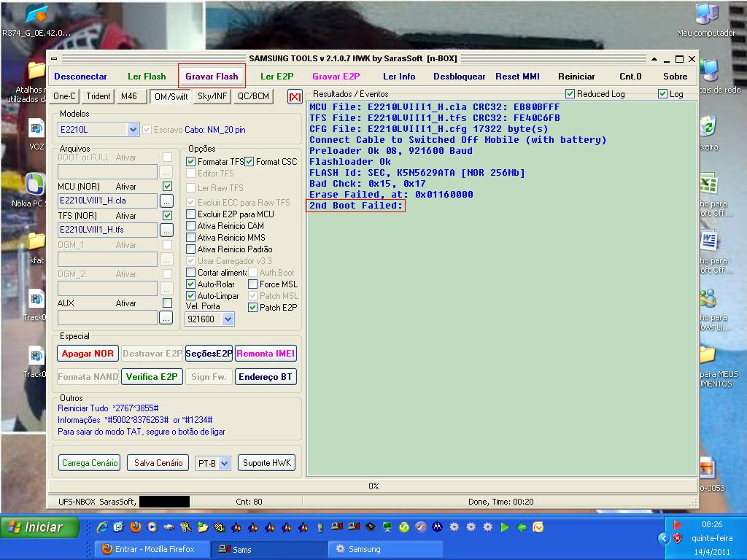Browse for AUX file

click(166, 318)
